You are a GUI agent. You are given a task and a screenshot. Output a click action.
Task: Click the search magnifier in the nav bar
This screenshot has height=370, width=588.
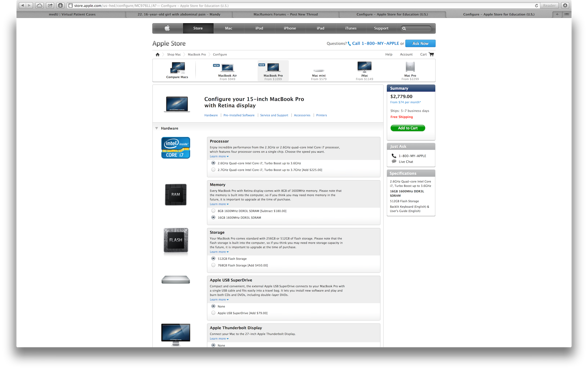(x=404, y=29)
